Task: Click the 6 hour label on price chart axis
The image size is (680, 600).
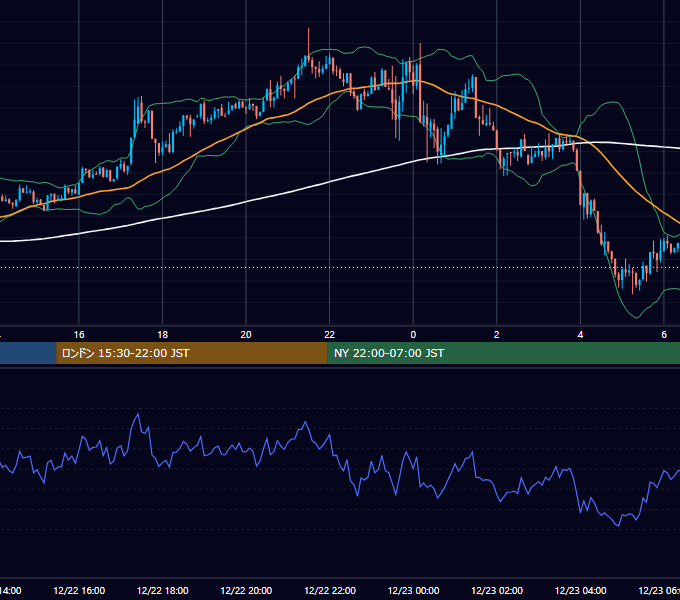Action: click(x=664, y=335)
